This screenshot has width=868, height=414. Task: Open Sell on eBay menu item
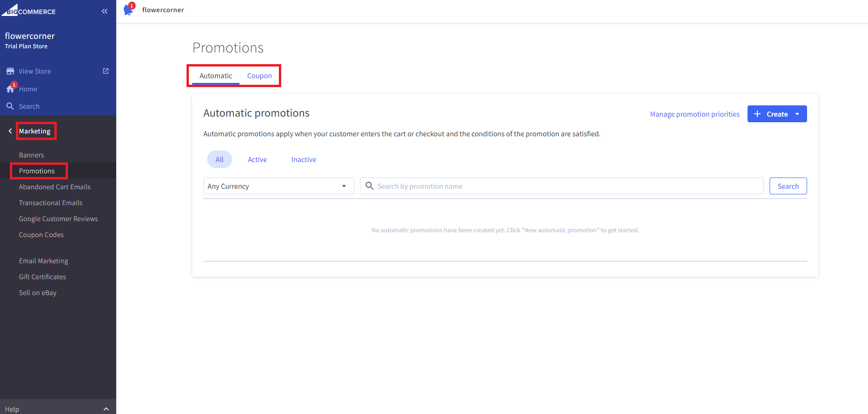pyautogui.click(x=37, y=293)
